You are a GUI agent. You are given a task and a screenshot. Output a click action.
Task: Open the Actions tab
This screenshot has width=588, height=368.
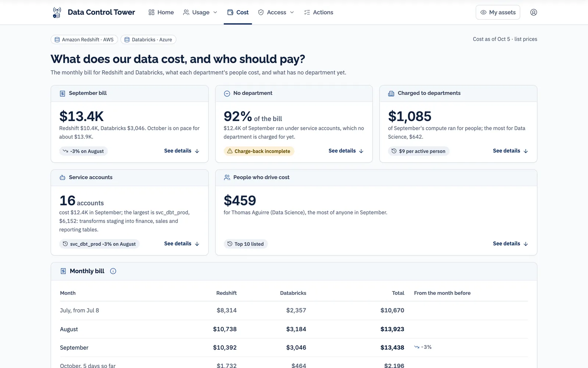point(318,13)
